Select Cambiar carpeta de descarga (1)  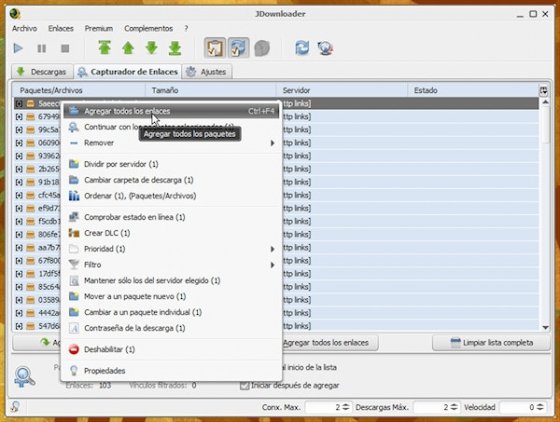click(x=171, y=180)
